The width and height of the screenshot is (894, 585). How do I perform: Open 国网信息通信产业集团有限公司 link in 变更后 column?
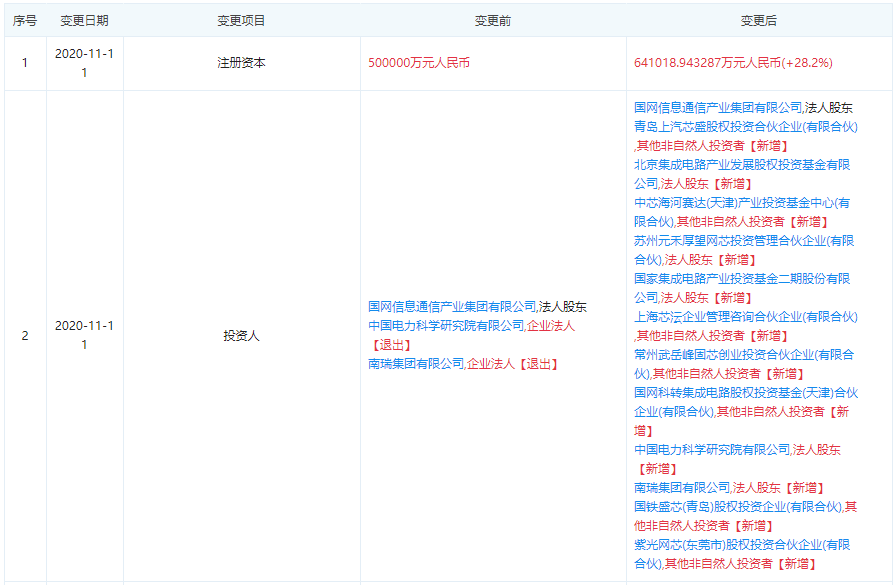(x=718, y=107)
